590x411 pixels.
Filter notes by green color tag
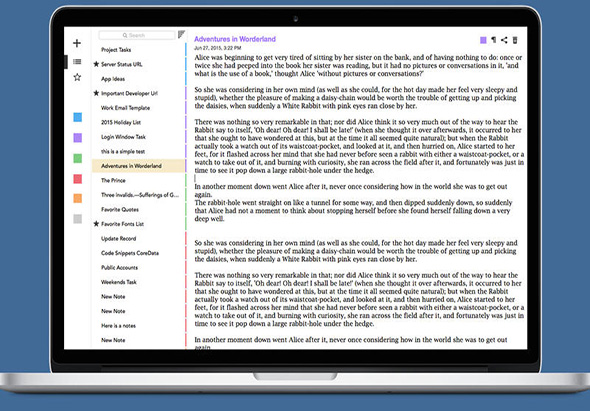click(x=78, y=158)
